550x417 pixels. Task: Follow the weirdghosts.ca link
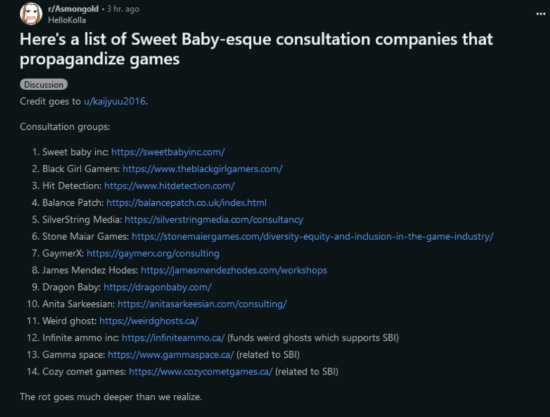(149, 321)
